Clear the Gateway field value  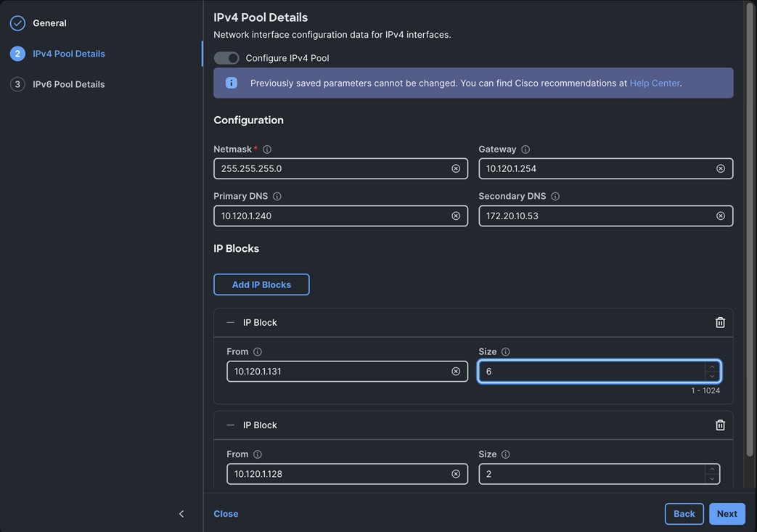point(721,168)
